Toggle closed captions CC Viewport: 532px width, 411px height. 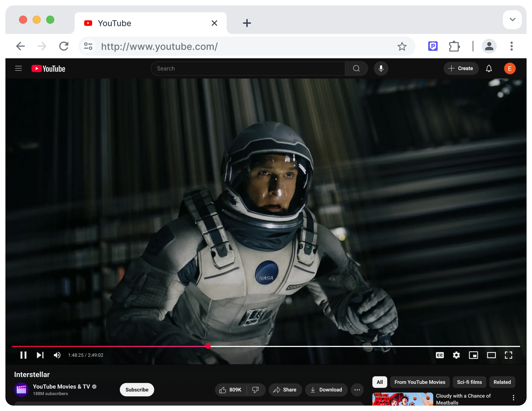(440, 355)
